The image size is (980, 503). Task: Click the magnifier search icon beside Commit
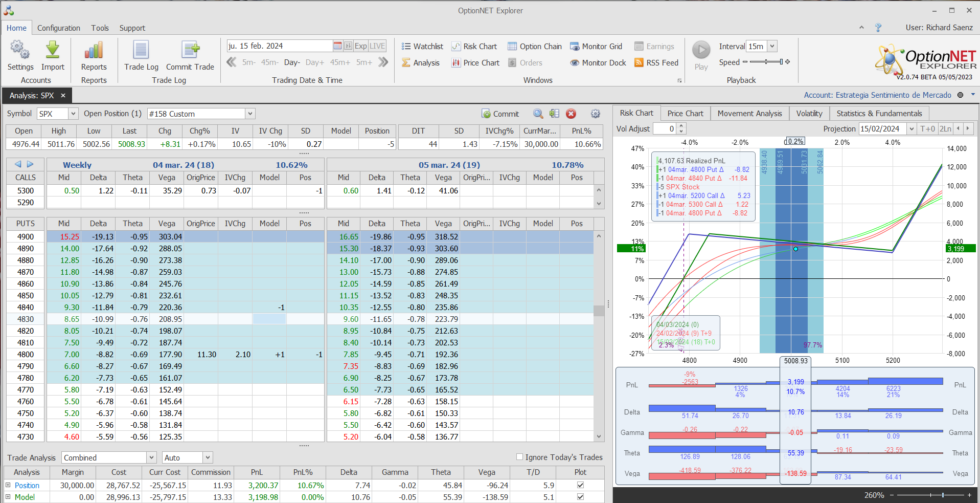coord(538,114)
